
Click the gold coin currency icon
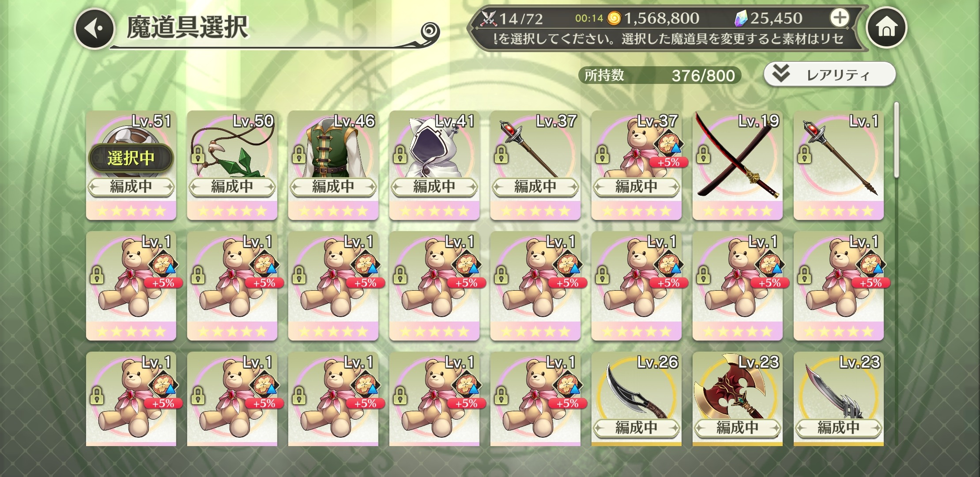[614, 18]
